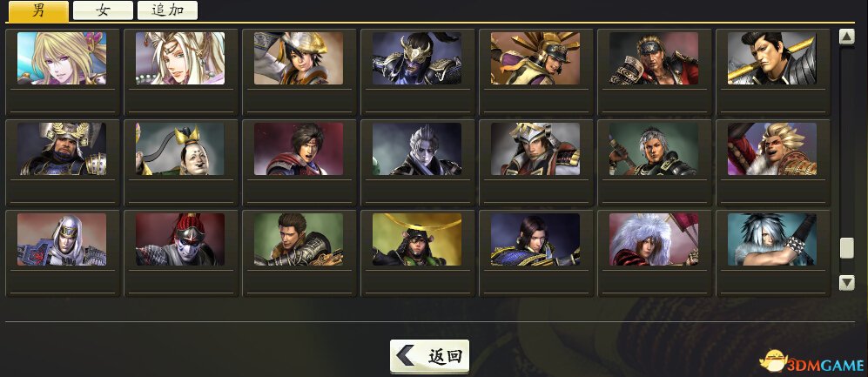Image resolution: width=868 pixels, height=377 pixels.
Task: Select the red-helmeted masked ninja portrait
Action: coord(180,239)
